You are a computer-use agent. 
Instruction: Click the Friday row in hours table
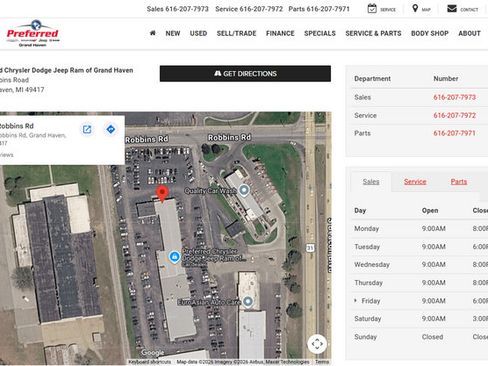tap(419, 301)
